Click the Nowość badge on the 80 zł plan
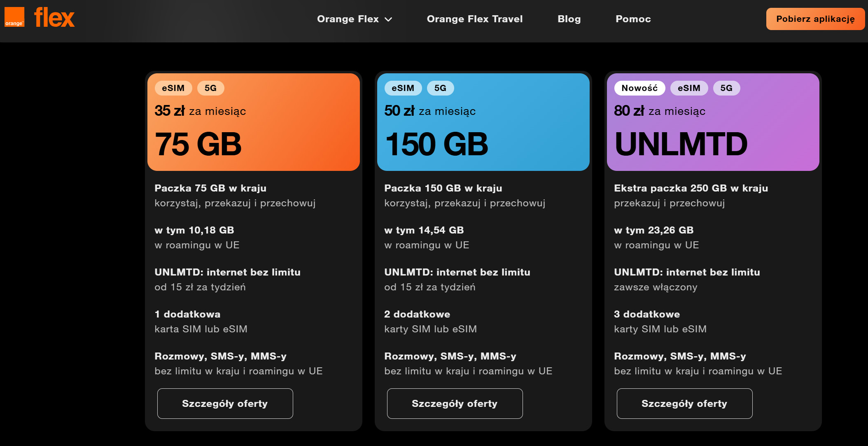The image size is (868, 446). (639, 88)
